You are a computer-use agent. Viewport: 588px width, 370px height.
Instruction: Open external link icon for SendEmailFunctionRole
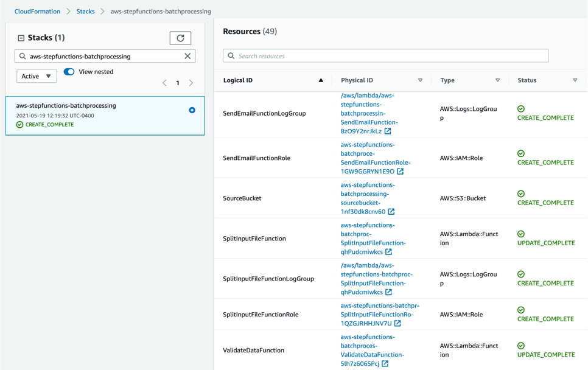[x=400, y=172]
